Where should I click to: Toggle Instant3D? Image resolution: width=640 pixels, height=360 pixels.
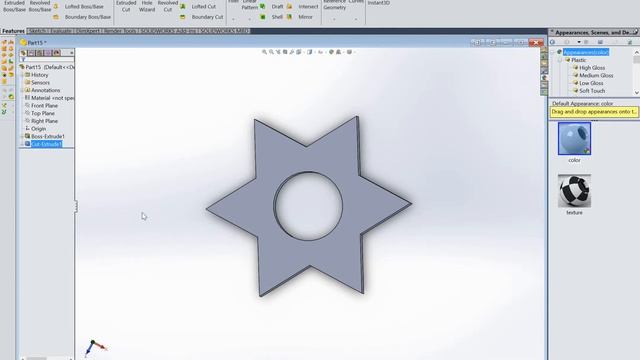(378, 3)
